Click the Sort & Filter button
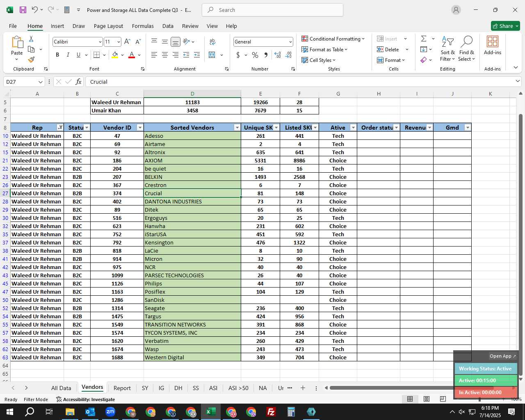525x420 pixels. (447, 49)
